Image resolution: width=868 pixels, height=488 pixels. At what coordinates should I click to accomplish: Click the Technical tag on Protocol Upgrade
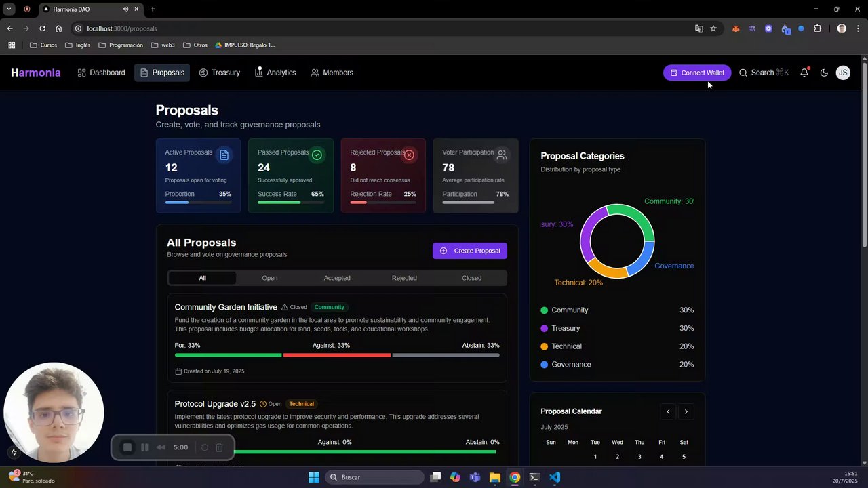click(302, 404)
